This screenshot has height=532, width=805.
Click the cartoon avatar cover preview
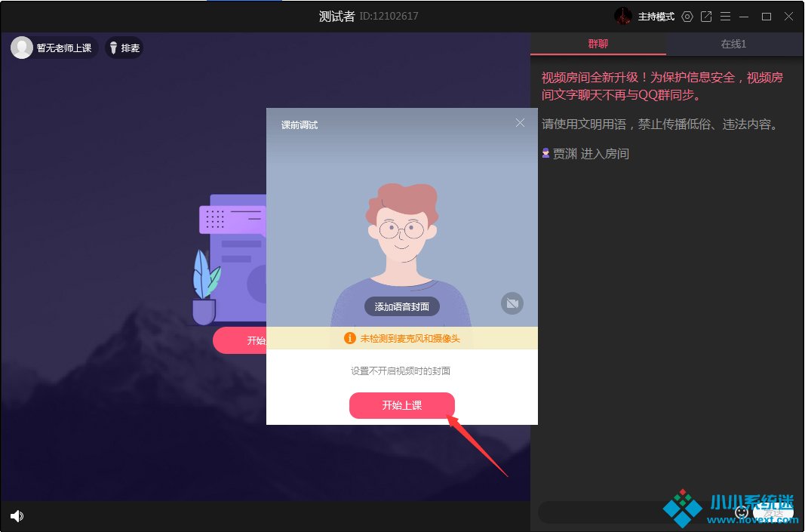click(402, 234)
